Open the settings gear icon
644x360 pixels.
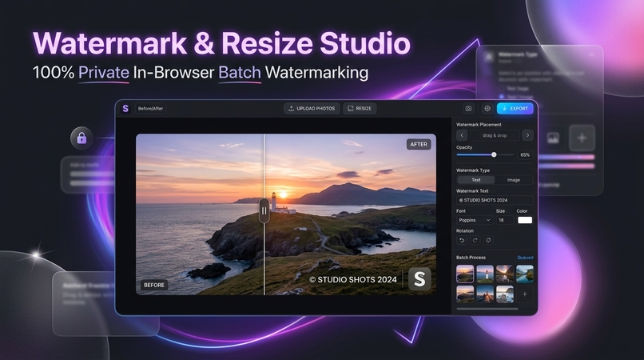pos(487,109)
